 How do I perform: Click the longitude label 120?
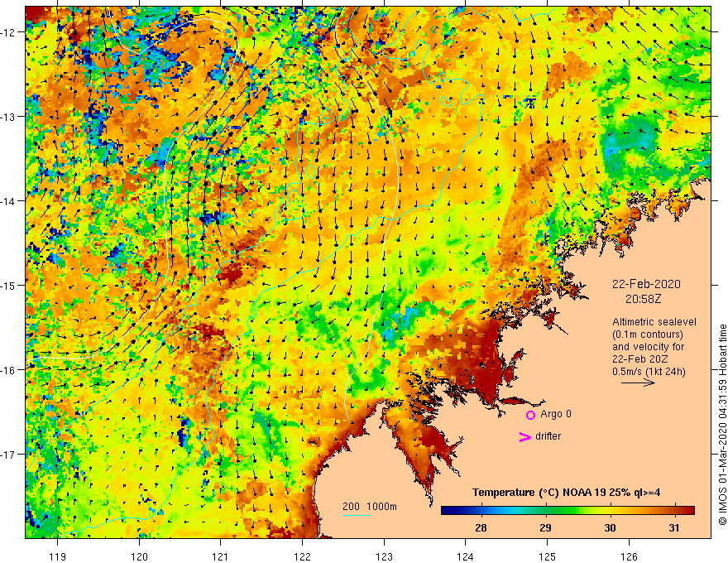coord(139,556)
